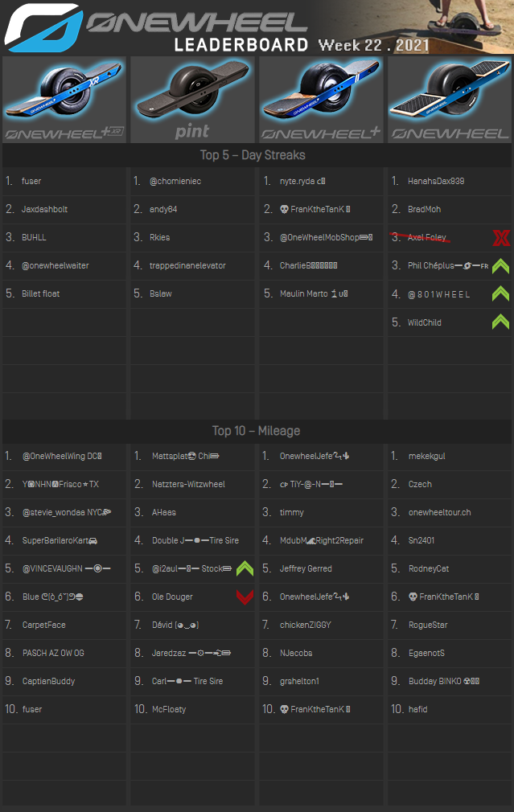
Task: Click red down arrow beside Ole Douger
Action: click(245, 597)
